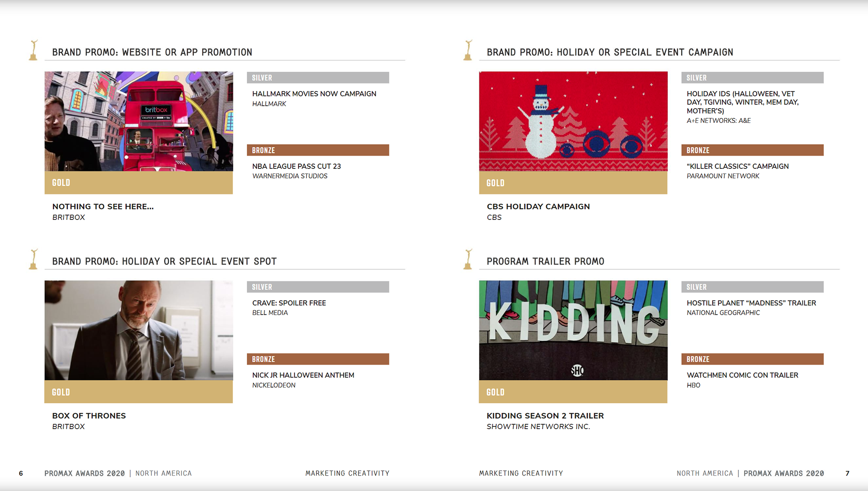868x491 pixels.
Task: Open Watchmen Comic Con Trailer entry
Action: [742, 375]
